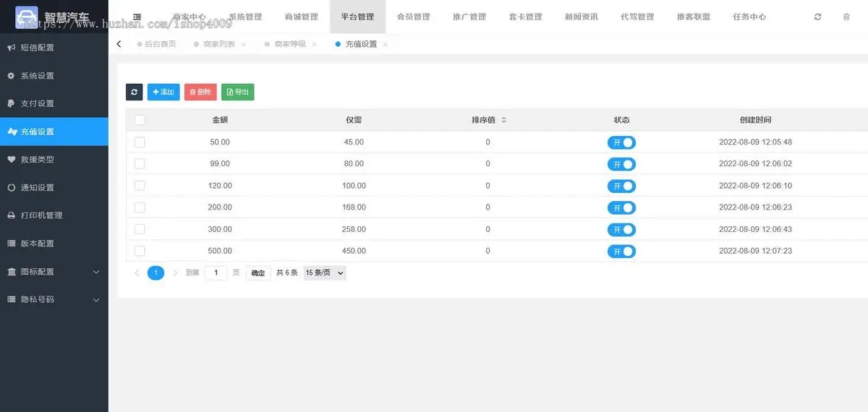Close the 商家等级 tab
The width and height of the screenshot is (868, 412).
314,45
